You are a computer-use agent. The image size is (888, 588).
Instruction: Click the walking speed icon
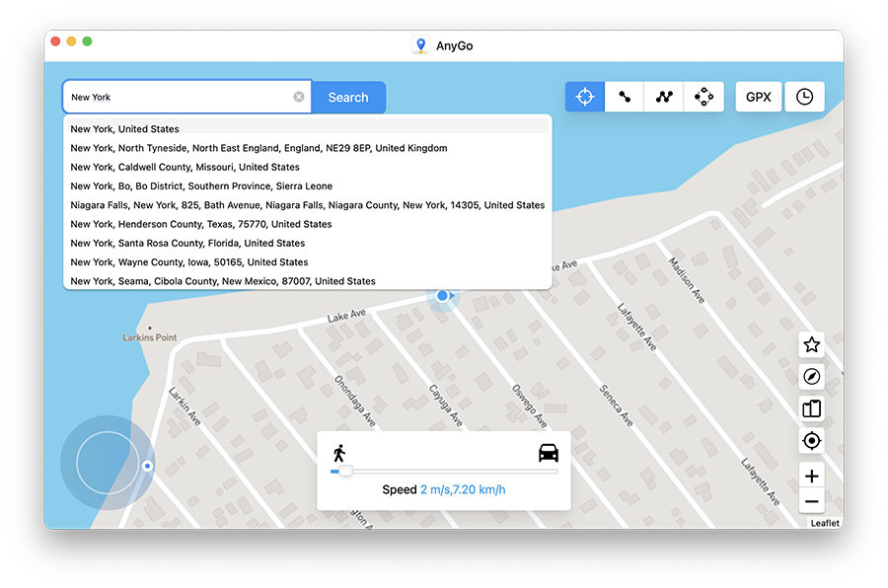[340, 451]
